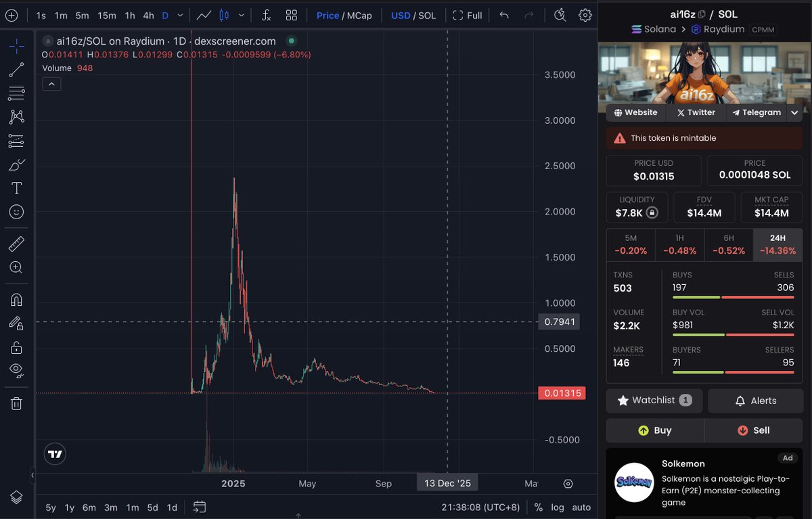Switch chart denomination to SOL
Screen dimensions: 812x519
[427, 15]
